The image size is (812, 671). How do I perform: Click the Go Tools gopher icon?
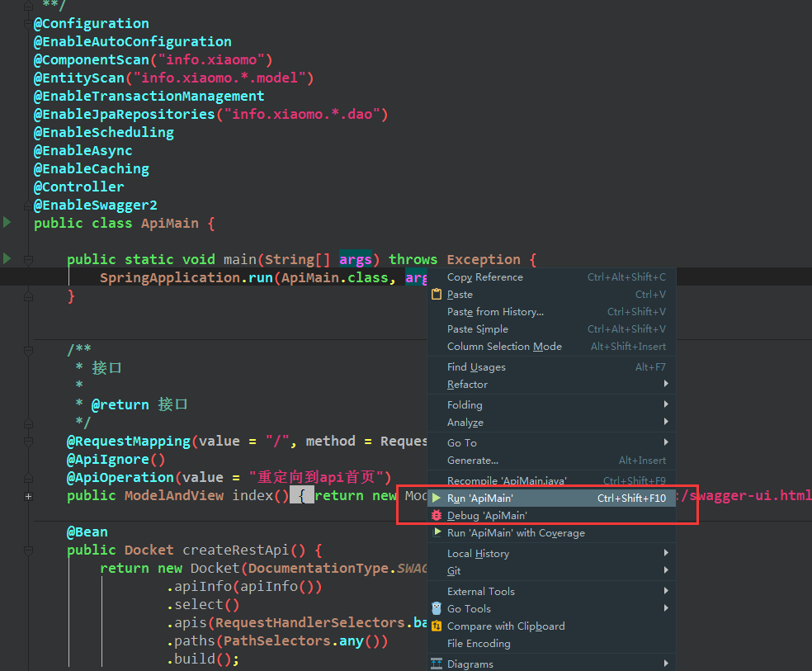point(437,608)
